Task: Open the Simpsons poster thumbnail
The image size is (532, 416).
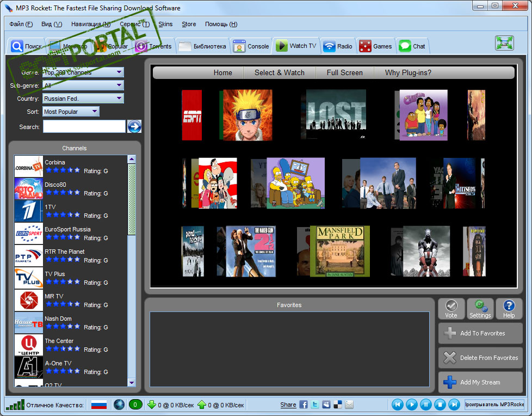Action: pyautogui.click(x=295, y=183)
